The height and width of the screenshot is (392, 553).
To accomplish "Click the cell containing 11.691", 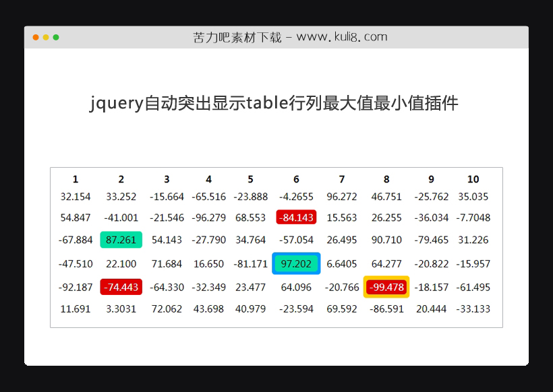I will 76,308.
